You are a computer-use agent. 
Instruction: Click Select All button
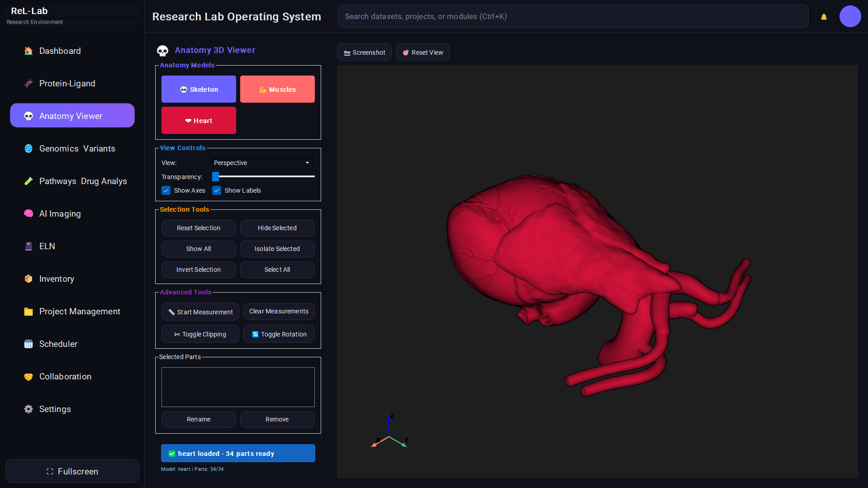[277, 270]
